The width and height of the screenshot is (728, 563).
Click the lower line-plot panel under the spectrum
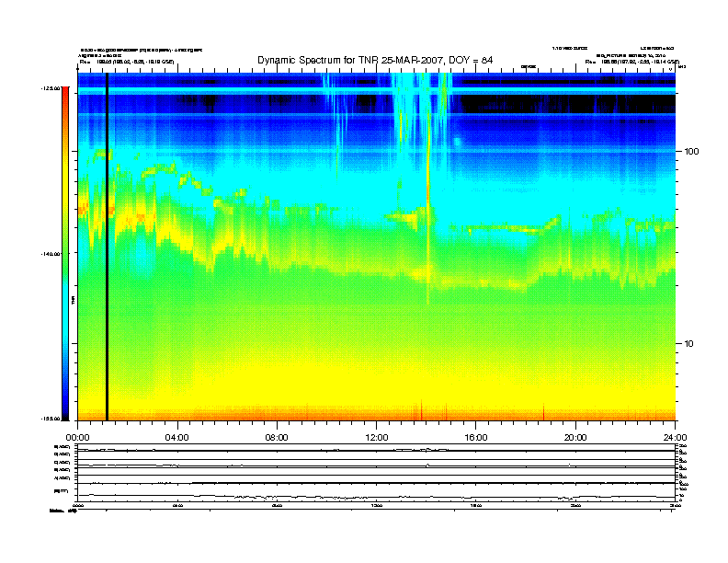coord(377,473)
